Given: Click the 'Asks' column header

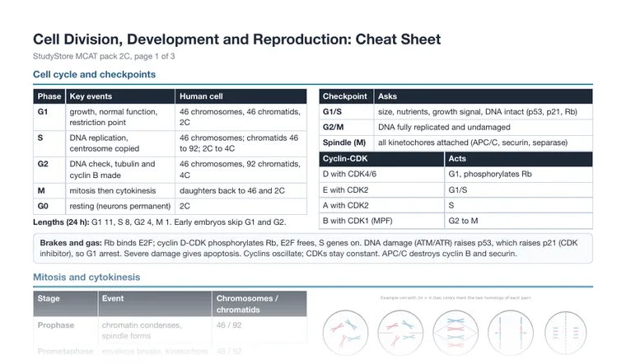Looking at the screenshot, I should [x=483, y=96].
